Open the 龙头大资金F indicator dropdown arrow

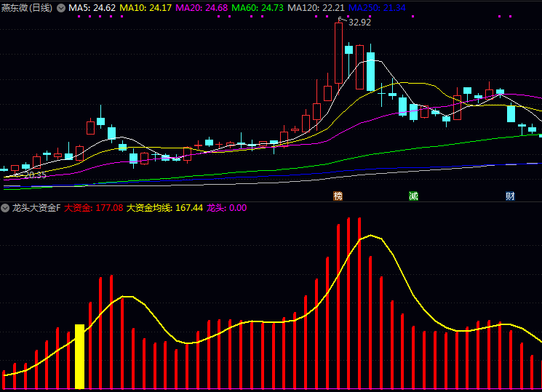tap(6, 208)
